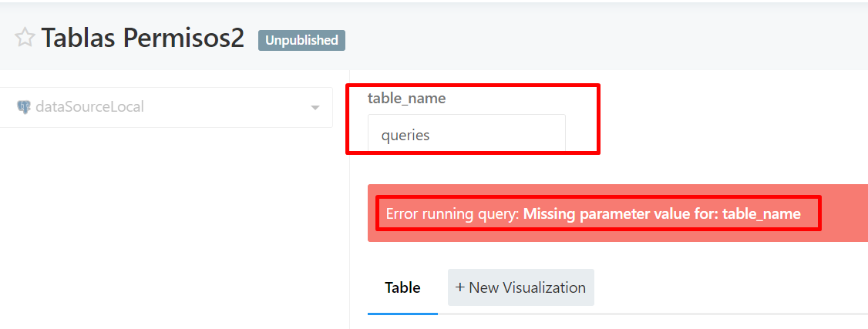The width and height of the screenshot is (868, 329).
Task: Click the PostgreSQL elephant data source icon
Action: coord(23,107)
